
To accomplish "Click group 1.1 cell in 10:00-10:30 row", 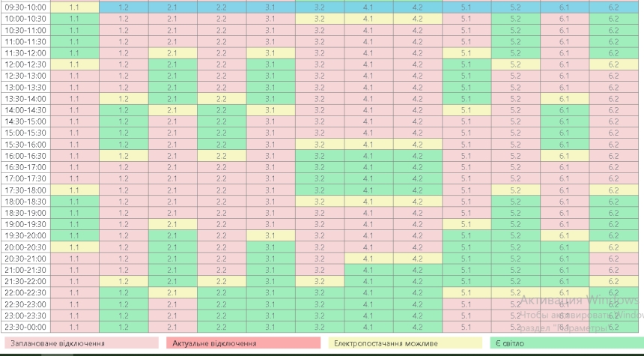I will point(74,19).
